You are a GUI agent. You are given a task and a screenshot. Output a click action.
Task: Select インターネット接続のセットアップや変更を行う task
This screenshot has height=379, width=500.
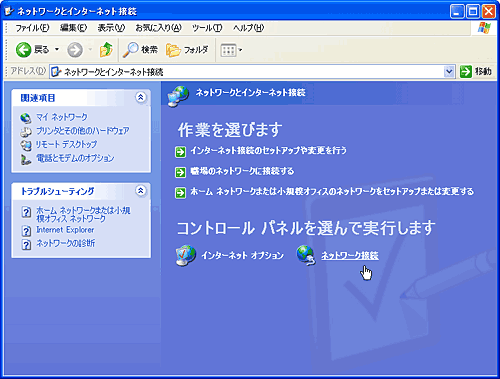(x=268, y=151)
